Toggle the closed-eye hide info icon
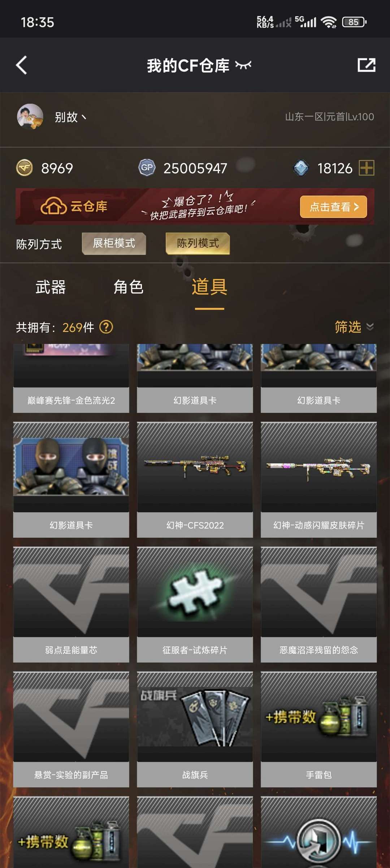The image size is (390, 868). tap(243, 65)
